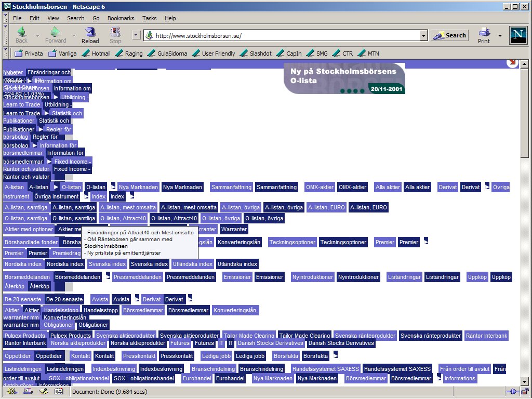This screenshot has height=399, width=532.
Task: Click the vertical scrollbar thumb
Action: (524, 112)
